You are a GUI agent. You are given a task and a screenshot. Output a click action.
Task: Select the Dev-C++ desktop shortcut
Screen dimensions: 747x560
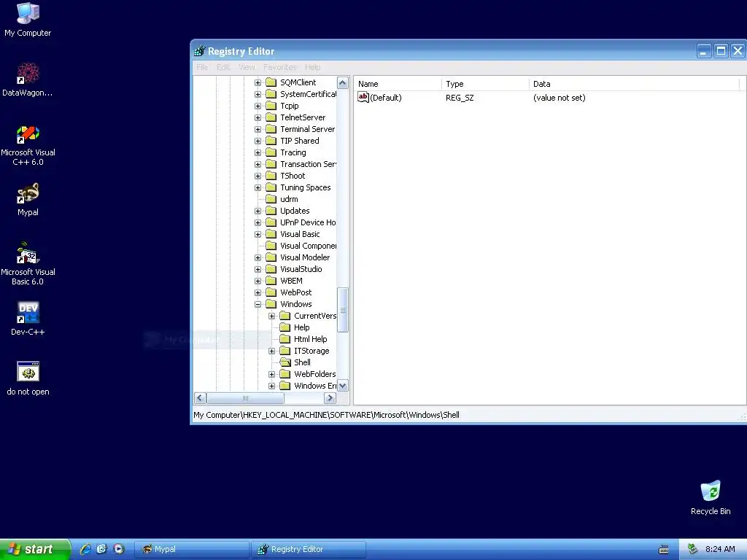tap(28, 313)
